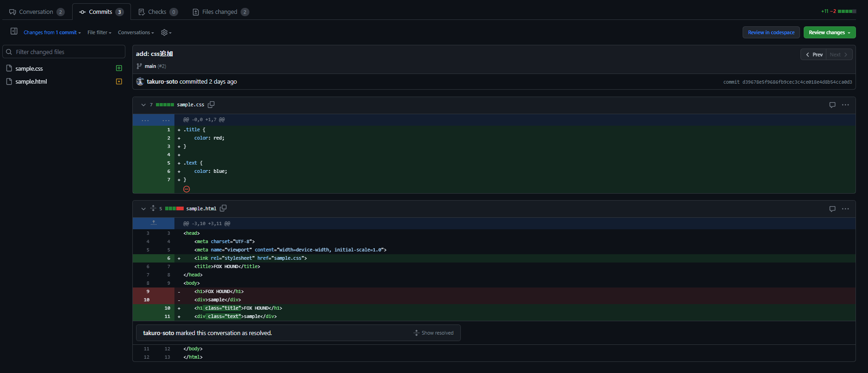Open sample.css three-dot options menu

pyautogui.click(x=845, y=105)
